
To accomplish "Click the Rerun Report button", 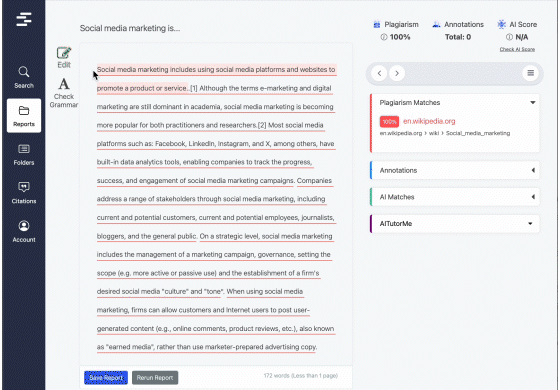I will click(x=155, y=378).
